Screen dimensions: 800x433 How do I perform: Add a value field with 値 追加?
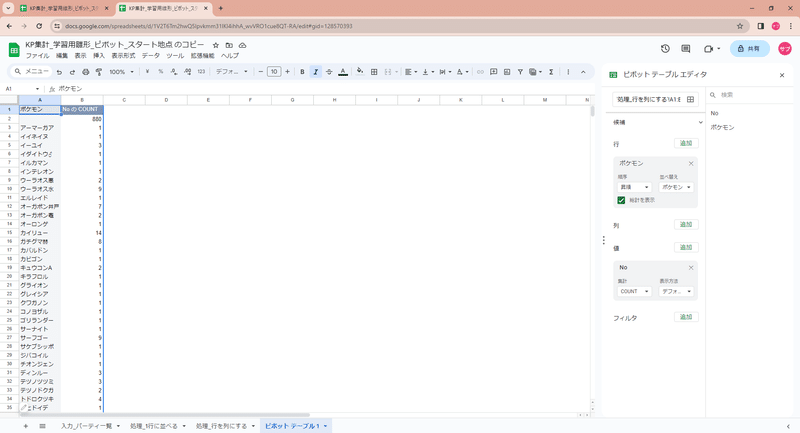tap(686, 247)
